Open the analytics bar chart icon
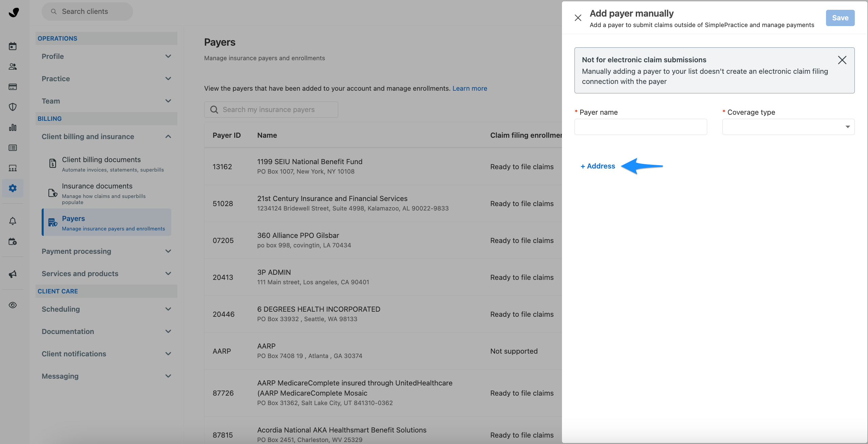 click(13, 128)
